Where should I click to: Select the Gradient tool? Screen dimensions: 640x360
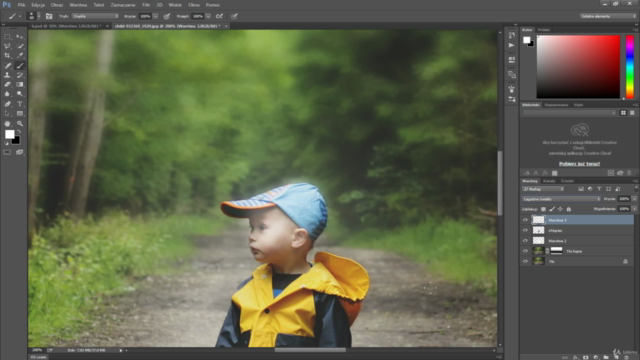point(20,84)
